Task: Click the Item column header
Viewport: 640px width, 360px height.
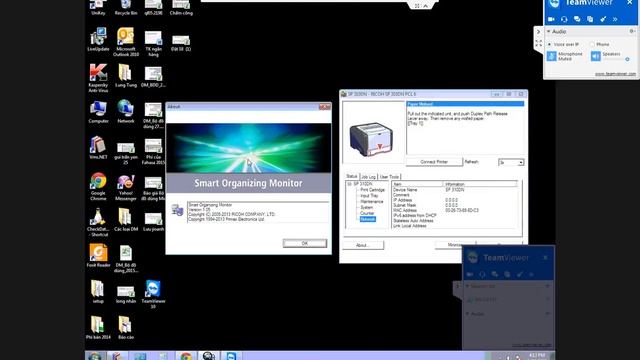Action: pyautogui.click(x=418, y=184)
